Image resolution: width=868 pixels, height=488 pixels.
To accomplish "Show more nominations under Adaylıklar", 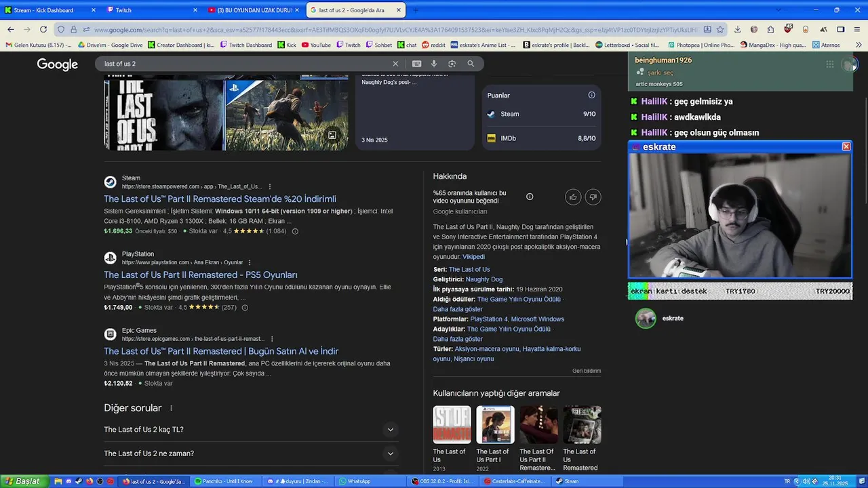I will pyautogui.click(x=458, y=339).
